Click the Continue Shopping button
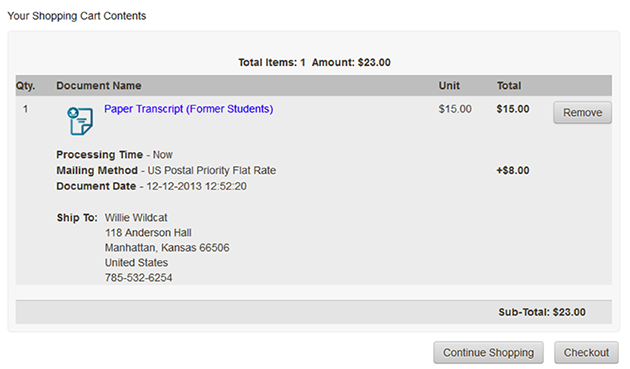 pos(488,353)
